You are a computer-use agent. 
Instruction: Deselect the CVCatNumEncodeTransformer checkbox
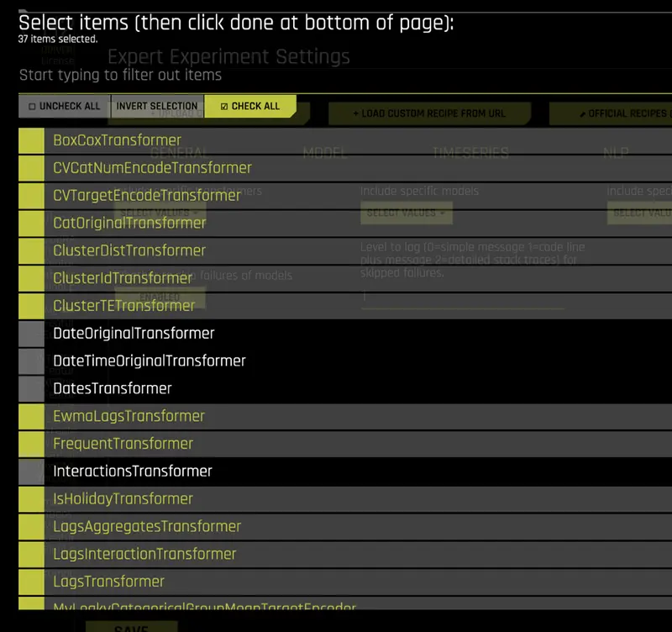[31, 168]
